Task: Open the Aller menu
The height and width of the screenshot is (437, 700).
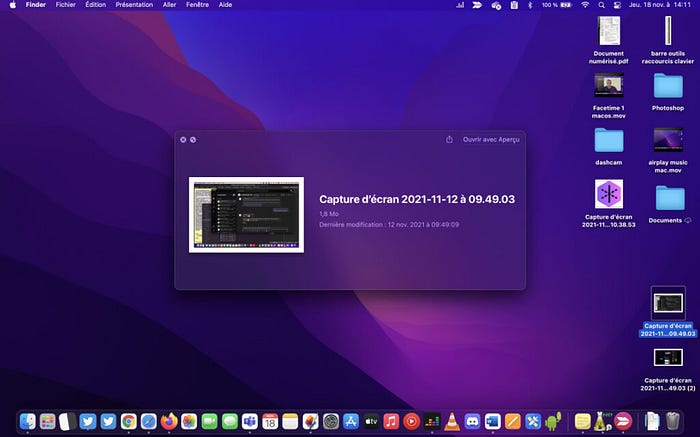Action: tap(169, 5)
